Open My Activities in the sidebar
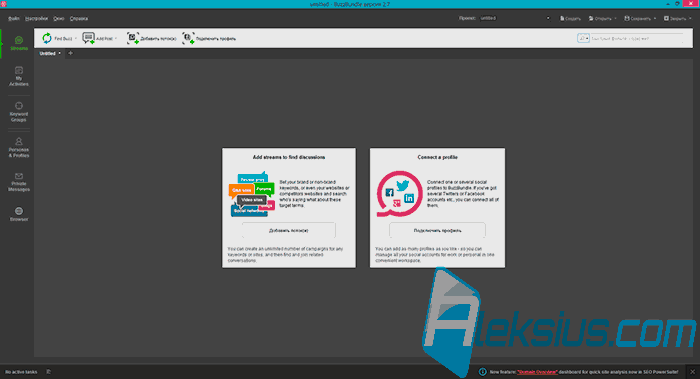This screenshot has height=379, width=700. (x=19, y=76)
